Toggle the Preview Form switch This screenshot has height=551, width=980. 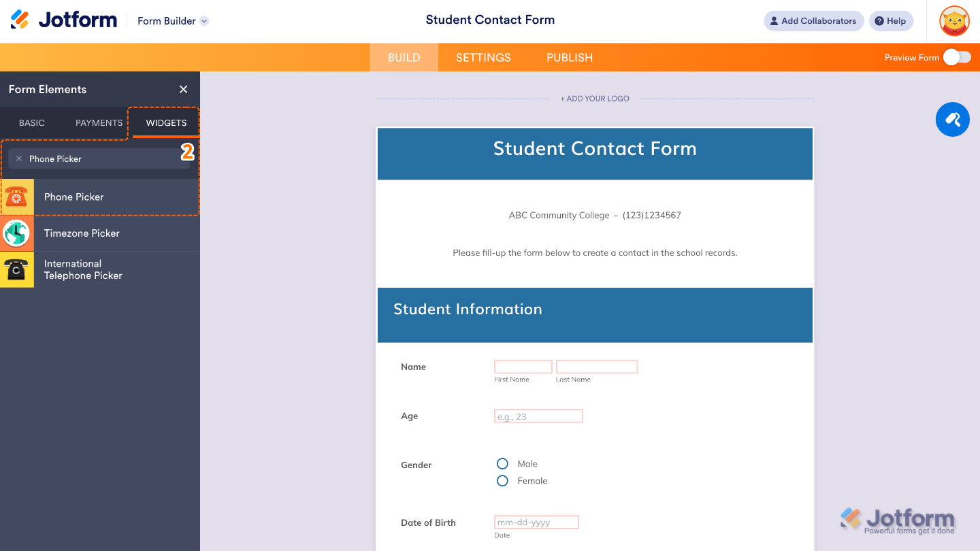(957, 57)
